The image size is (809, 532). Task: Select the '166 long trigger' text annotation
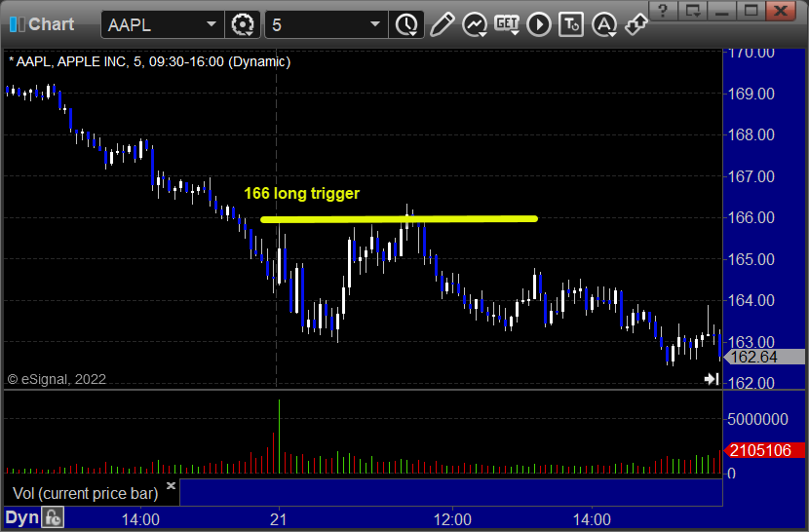301,194
